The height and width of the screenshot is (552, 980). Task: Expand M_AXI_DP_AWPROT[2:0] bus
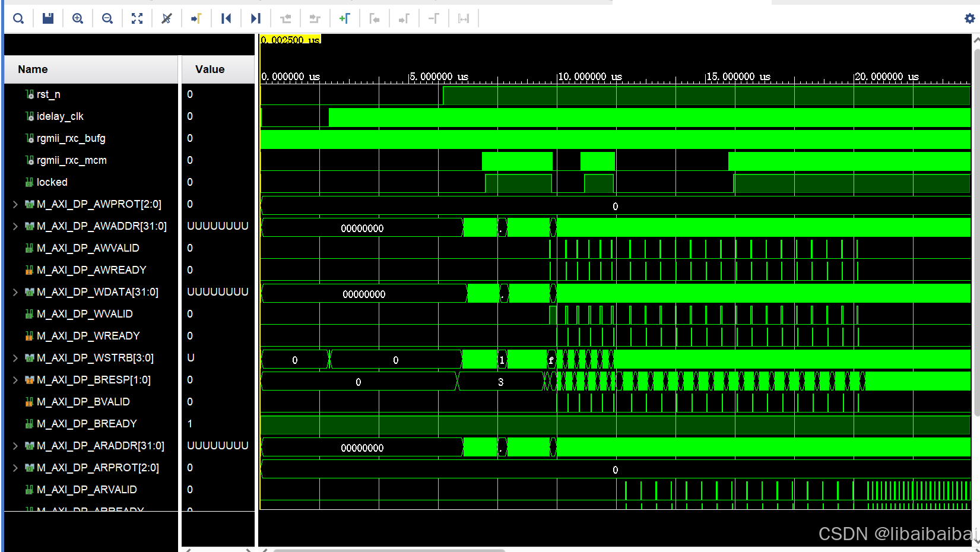[15, 204]
